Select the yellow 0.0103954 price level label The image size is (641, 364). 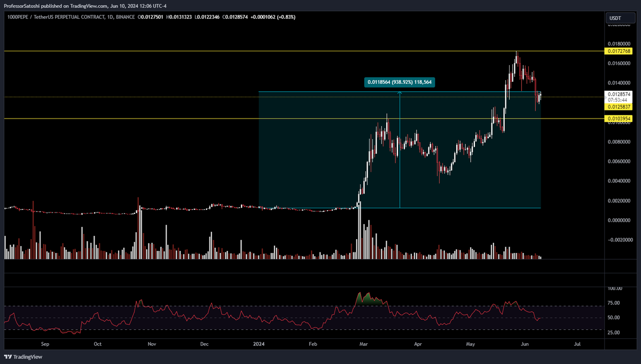click(x=619, y=120)
